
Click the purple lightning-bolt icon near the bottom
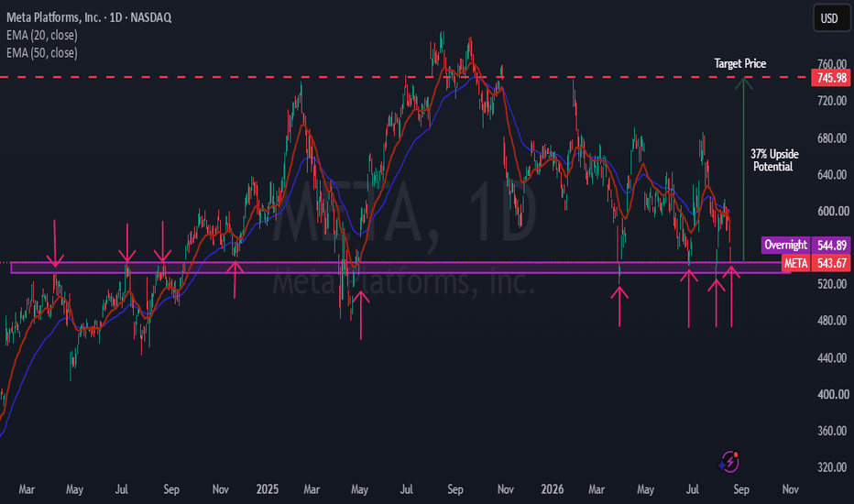coord(728,462)
